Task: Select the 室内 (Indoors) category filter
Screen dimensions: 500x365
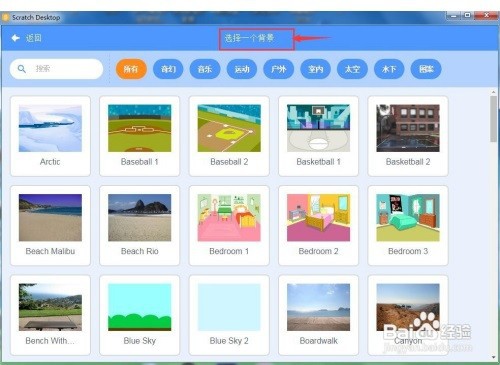Action: (315, 69)
